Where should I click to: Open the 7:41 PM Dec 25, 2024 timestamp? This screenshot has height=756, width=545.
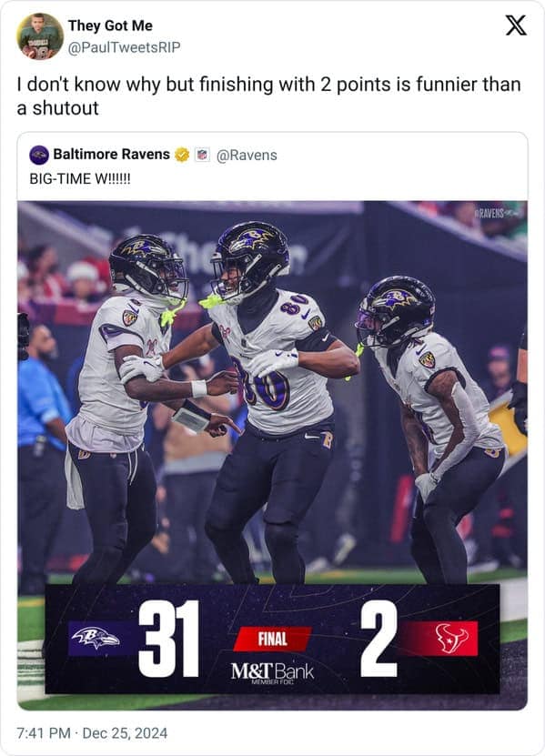(92, 733)
